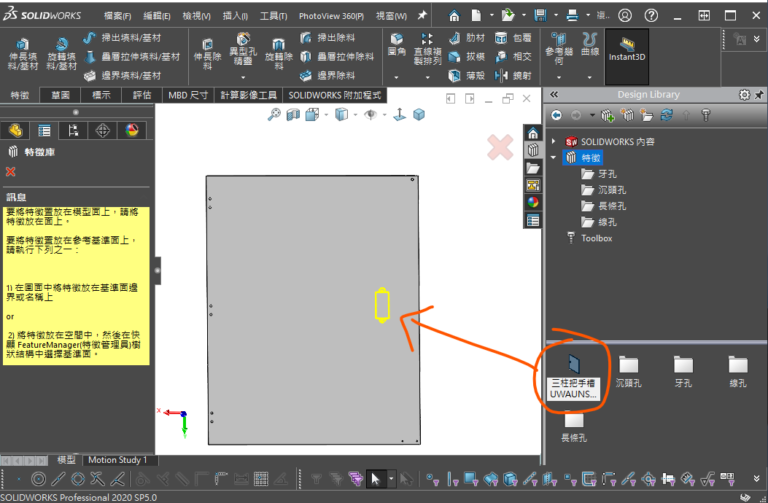The height and width of the screenshot is (503, 768).
Task: Click the 旋轉填料/基材 revolve boss tool
Action: tap(62, 50)
